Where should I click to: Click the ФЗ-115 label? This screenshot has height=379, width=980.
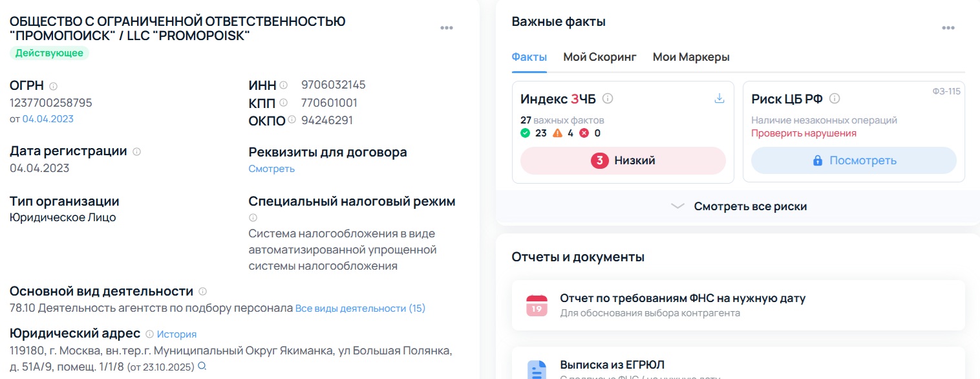[x=946, y=91]
